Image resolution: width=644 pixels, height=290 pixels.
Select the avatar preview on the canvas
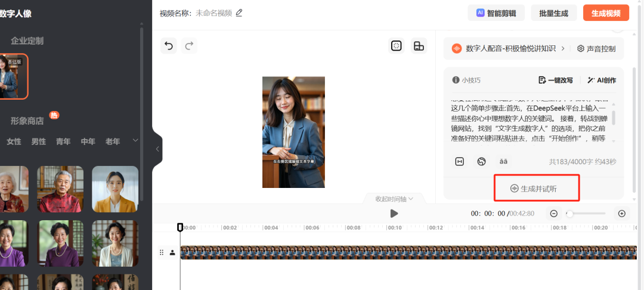(x=293, y=132)
